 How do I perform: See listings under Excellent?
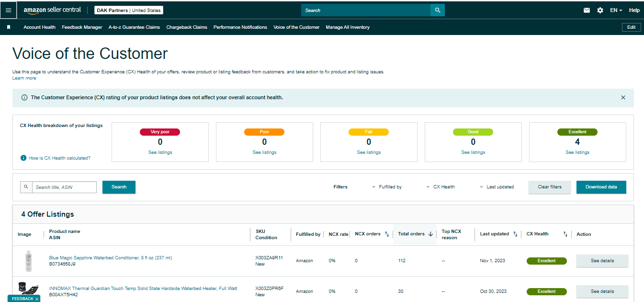click(x=577, y=152)
